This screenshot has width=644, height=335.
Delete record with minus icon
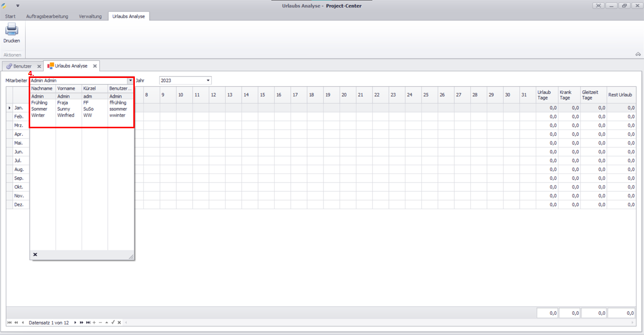[100, 322]
